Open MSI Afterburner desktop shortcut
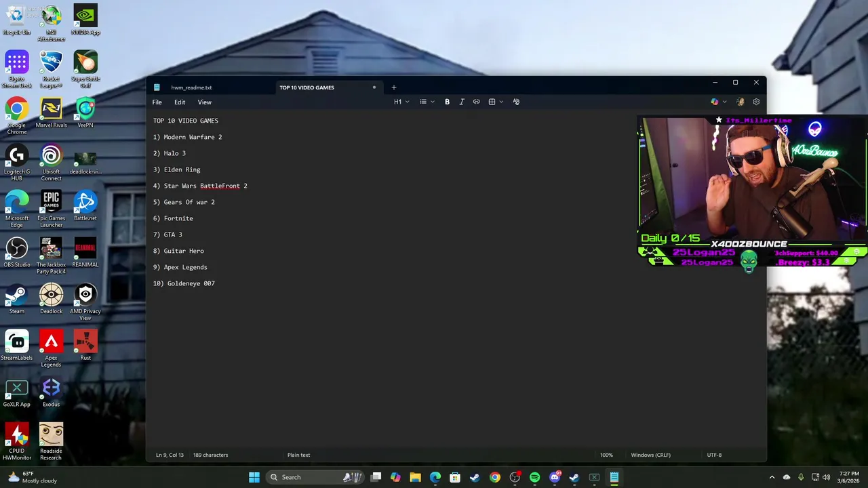Screen dimensions: 868x488 click(x=51, y=24)
